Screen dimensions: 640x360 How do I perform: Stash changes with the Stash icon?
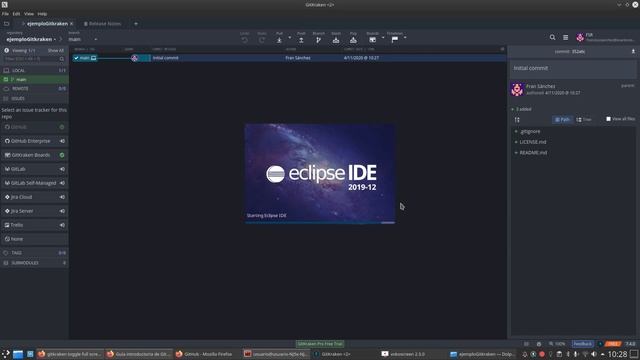coord(336,40)
